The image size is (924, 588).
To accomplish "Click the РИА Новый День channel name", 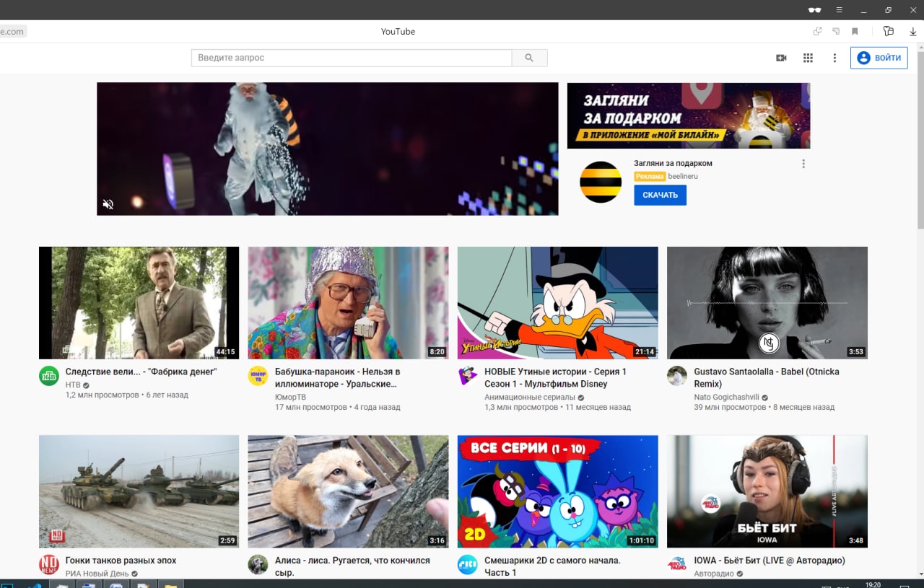I will click(97, 574).
